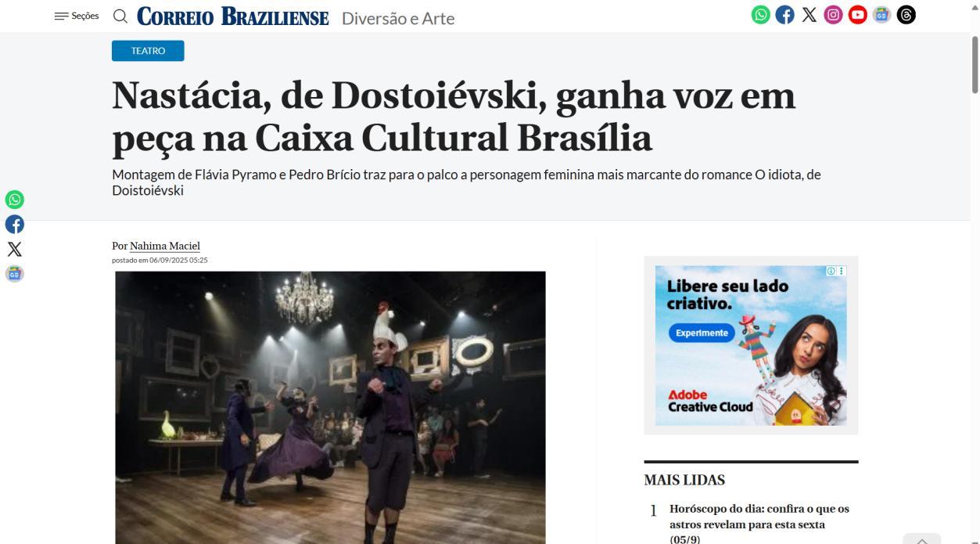Viewport: 980px width, 544px height.
Task: Open the header X (Twitter) icon
Action: [809, 15]
